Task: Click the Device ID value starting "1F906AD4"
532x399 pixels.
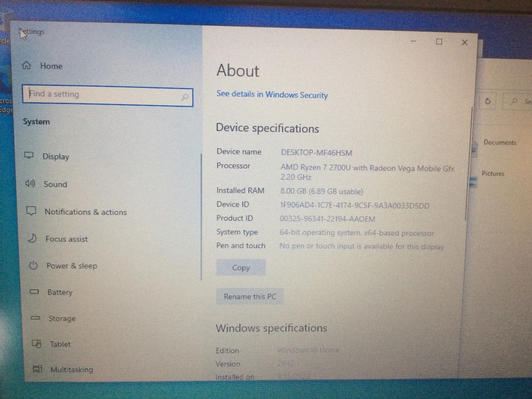Action: (x=355, y=205)
